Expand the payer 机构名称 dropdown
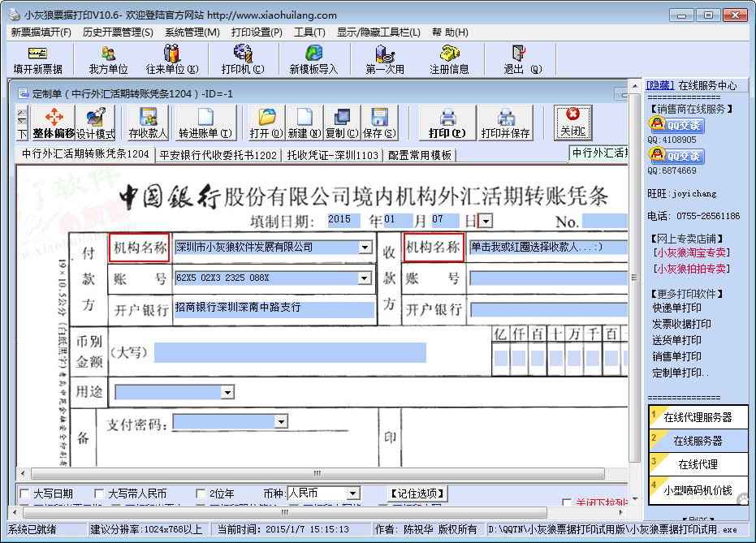The height and width of the screenshot is (543, 756). coord(365,248)
